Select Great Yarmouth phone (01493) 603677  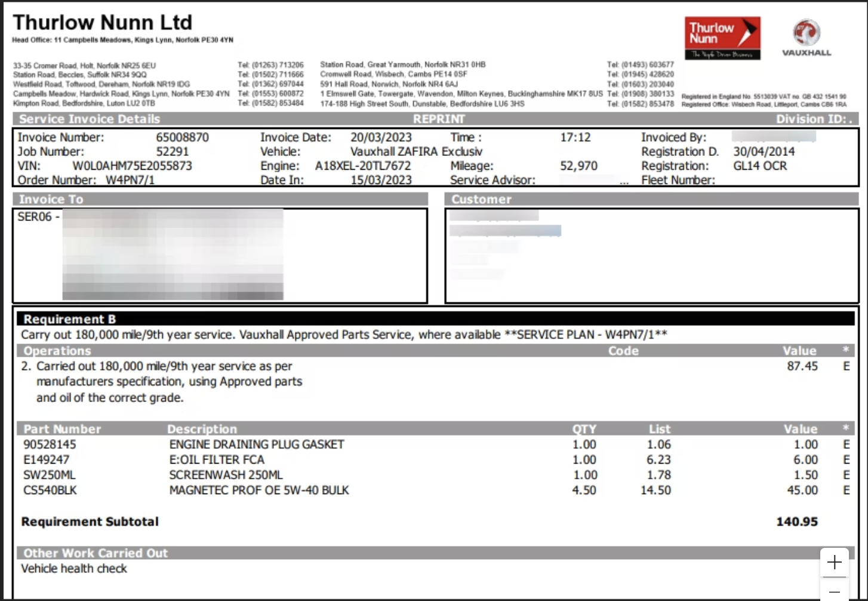click(641, 65)
